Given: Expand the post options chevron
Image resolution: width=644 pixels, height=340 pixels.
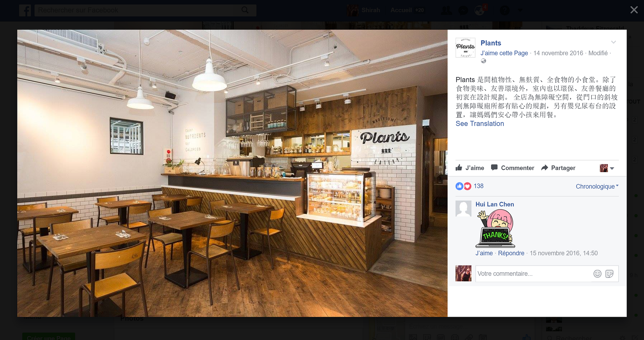Looking at the screenshot, I should point(613,42).
